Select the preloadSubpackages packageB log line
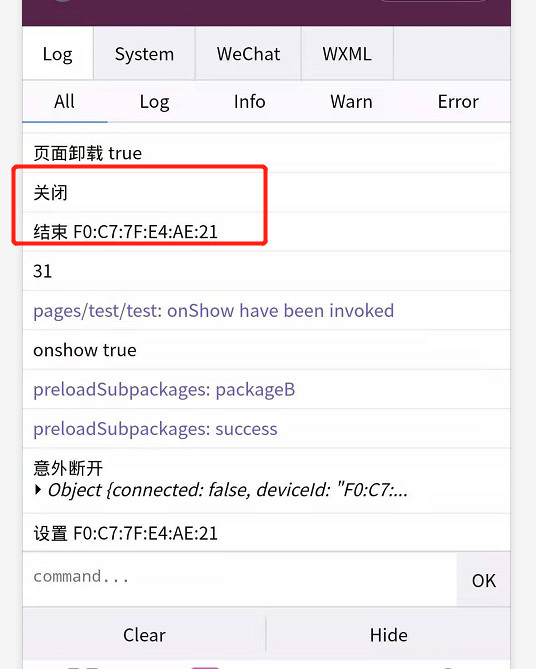The image size is (536, 669). [x=266, y=390]
